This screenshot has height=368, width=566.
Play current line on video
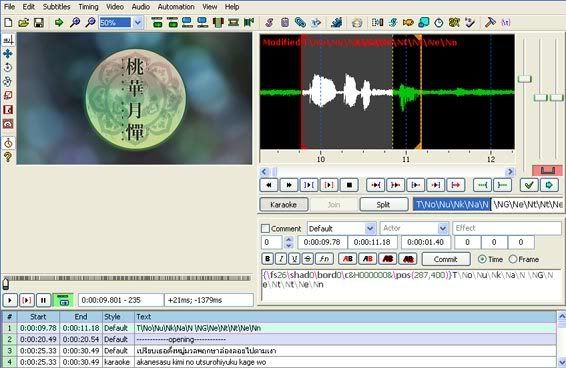click(x=27, y=300)
